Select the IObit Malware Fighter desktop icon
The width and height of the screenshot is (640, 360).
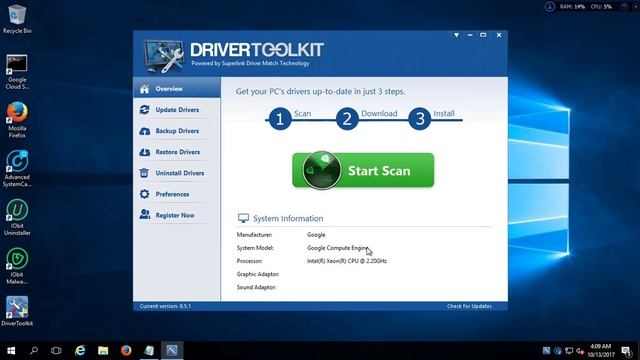17,266
